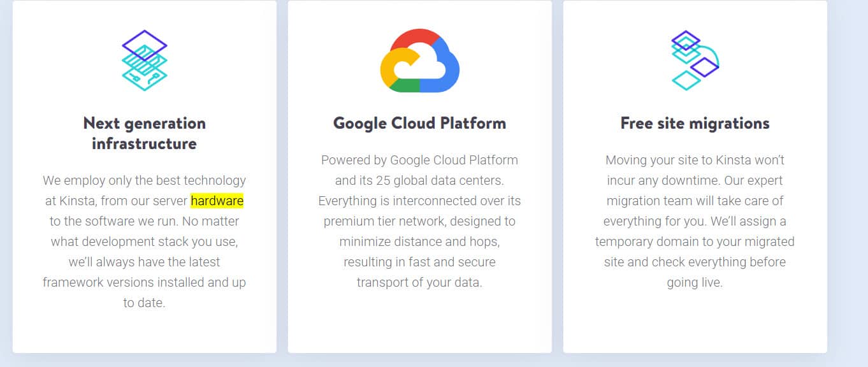Screen dimensions: 868x367
Task: Click the Google Cloud logo
Action: [x=419, y=61]
